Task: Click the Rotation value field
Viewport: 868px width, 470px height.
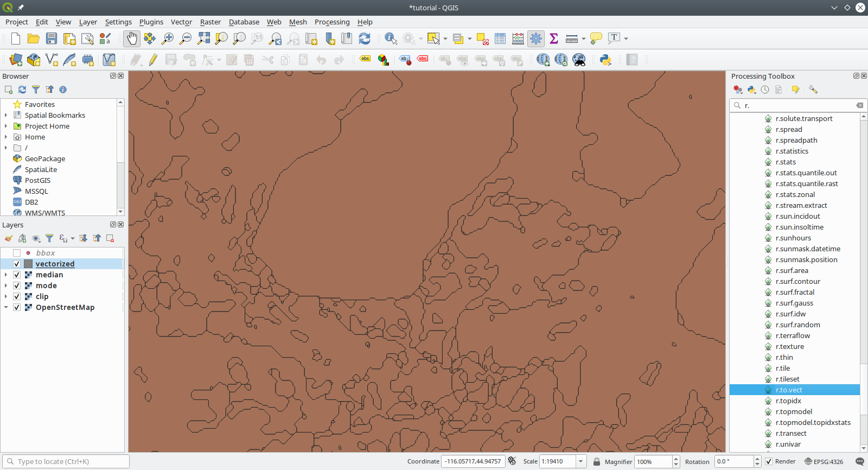Action: tap(734, 461)
